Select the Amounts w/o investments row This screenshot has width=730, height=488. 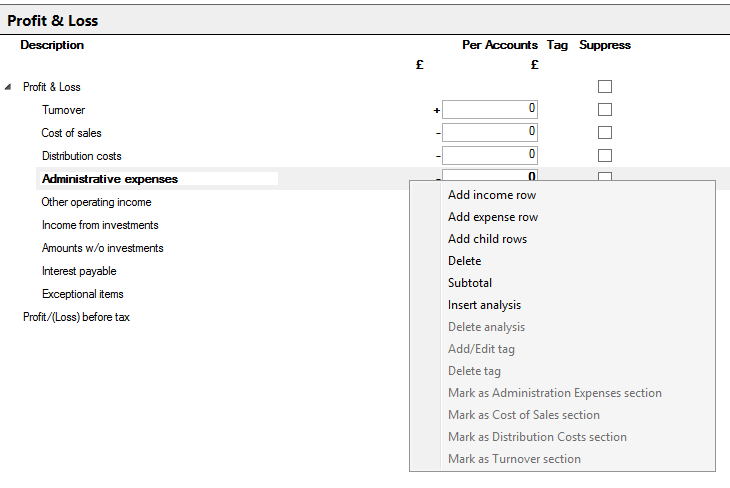coord(102,248)
